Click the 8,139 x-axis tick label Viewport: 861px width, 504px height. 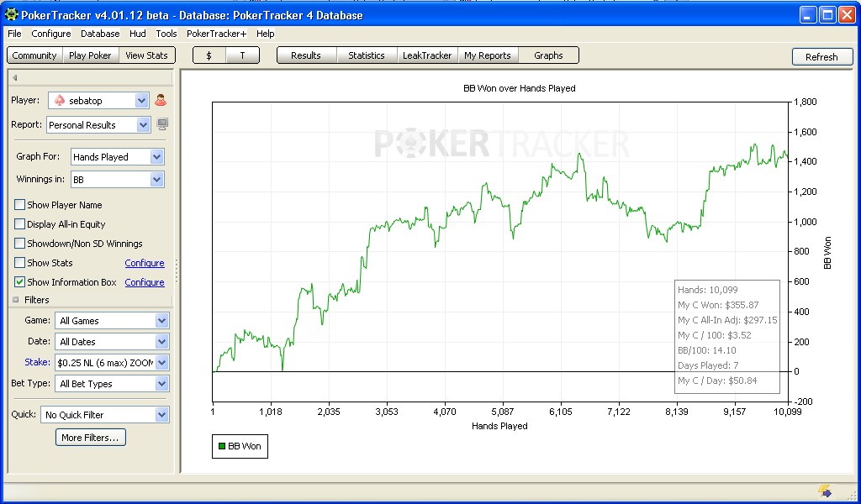pyautogui.click(x=677, y=412)
